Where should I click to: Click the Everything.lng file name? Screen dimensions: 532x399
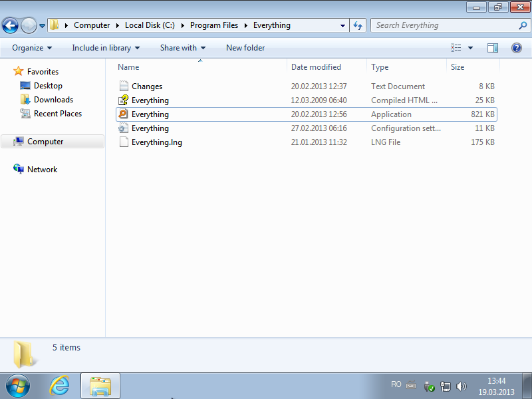[157, 142]
